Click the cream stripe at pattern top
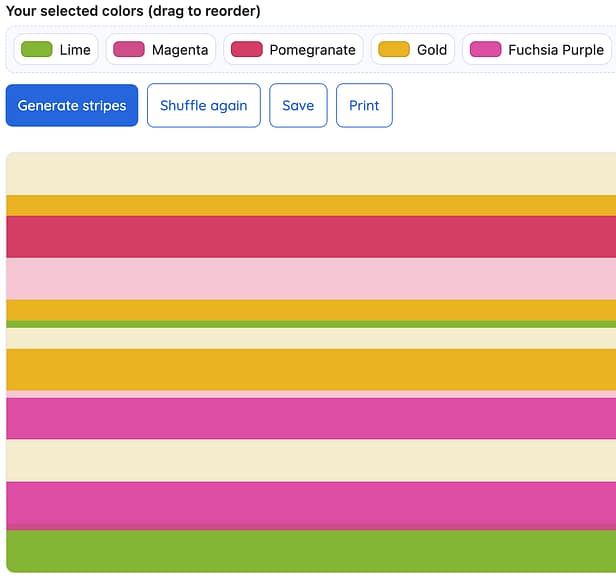 [x=311, y=174]
